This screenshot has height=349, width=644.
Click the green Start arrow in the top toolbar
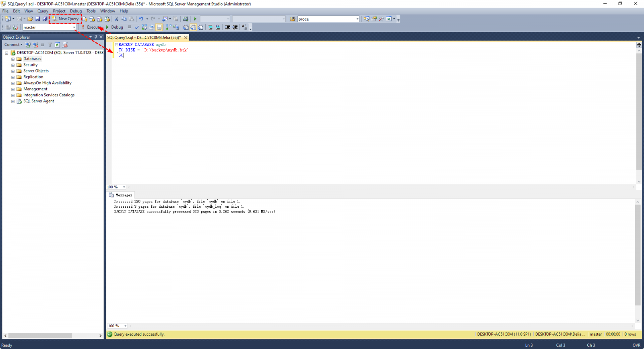click(x=195, y=19)
